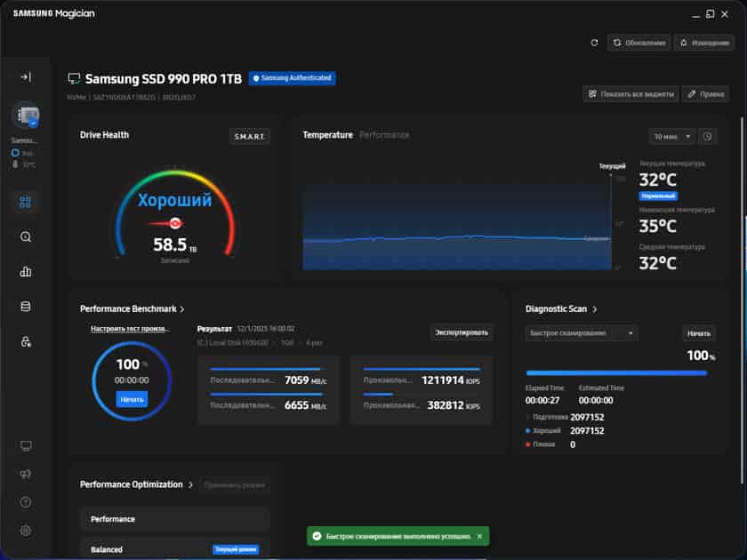The width and height of the screenshot is (747, 560).
Task: Open the database-style data management sidebar icon
Action: coord(26,307)
